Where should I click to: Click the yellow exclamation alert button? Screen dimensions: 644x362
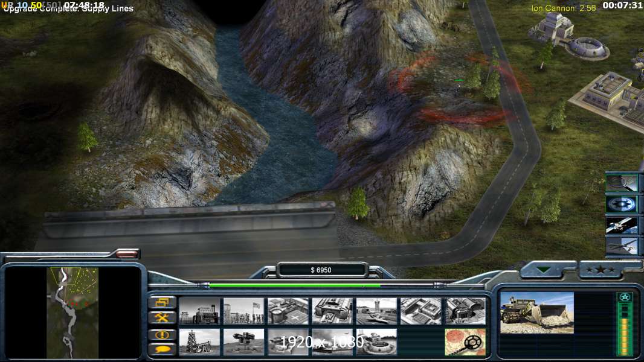click(162, 334)
